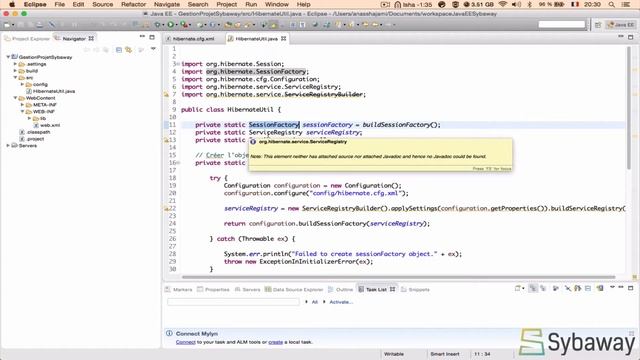Click the Print toolbar icon
640x360 pixels.
pos(39,25)
